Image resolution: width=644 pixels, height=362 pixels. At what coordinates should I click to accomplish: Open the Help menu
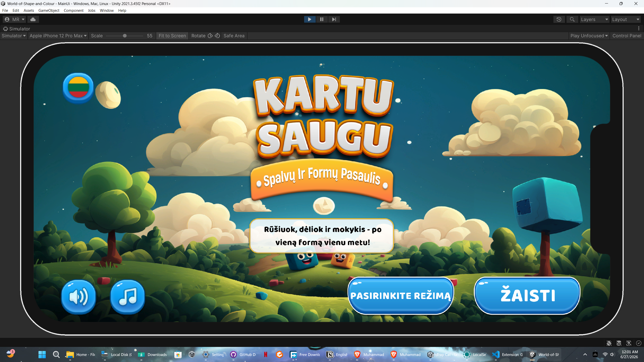[x=122, y=10]
